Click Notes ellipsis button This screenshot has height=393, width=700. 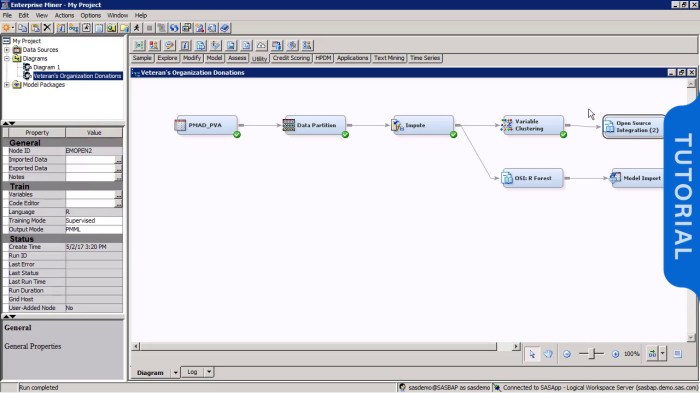point(118,177)
